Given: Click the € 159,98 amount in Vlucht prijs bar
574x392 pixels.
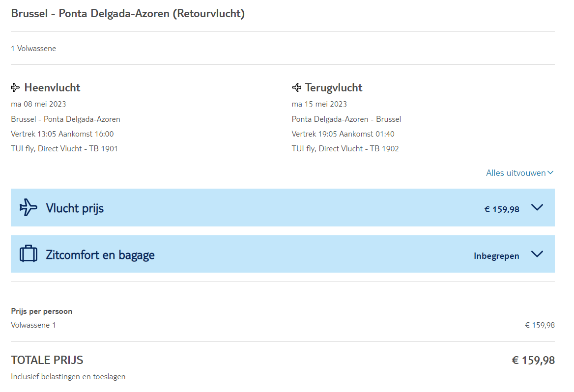Looking at the screenshot, I should pyautogui.click(x=502, y=209).
